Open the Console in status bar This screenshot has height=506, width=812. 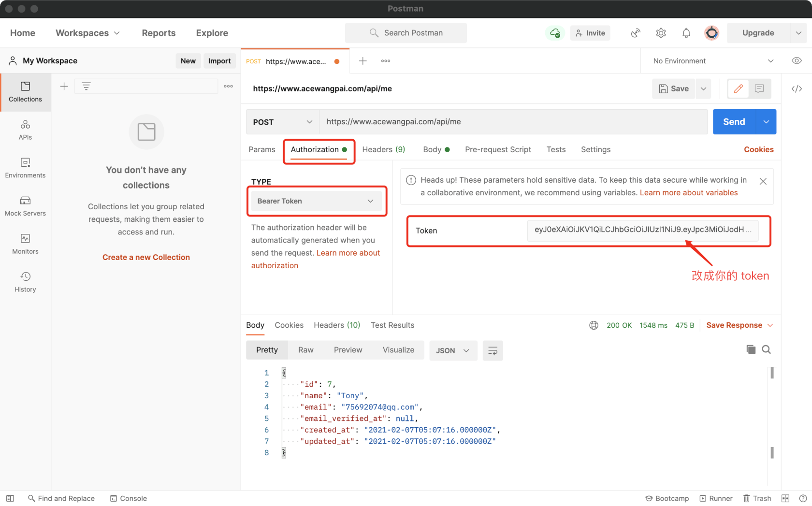pyautogui.click(x=129, y=498)
